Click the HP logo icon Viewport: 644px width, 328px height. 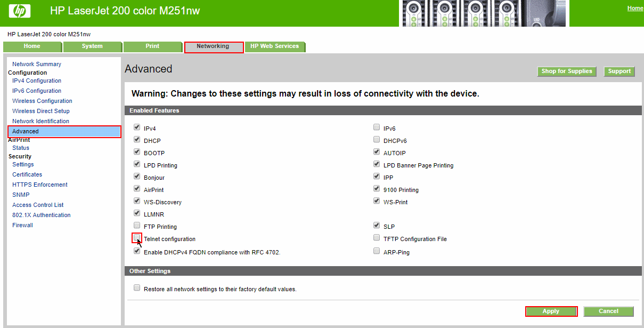tap(20, 11)
